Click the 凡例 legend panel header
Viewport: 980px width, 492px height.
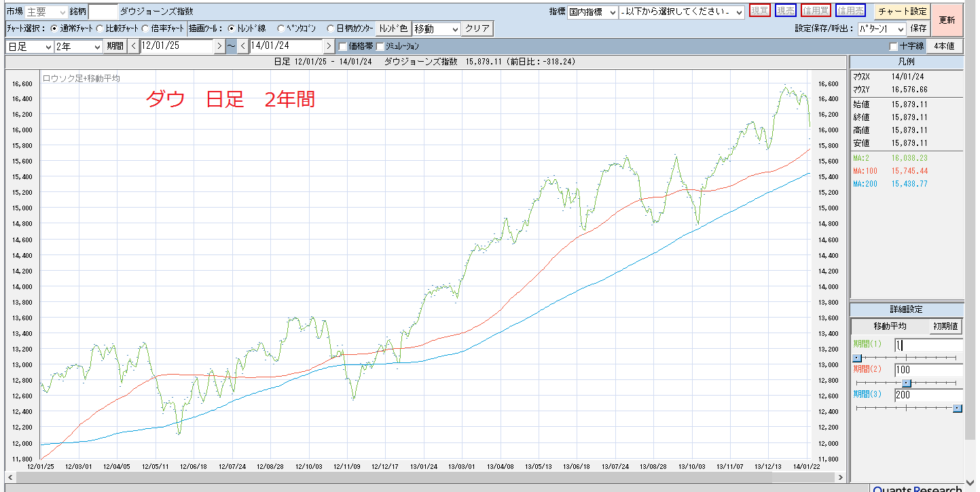907,62
